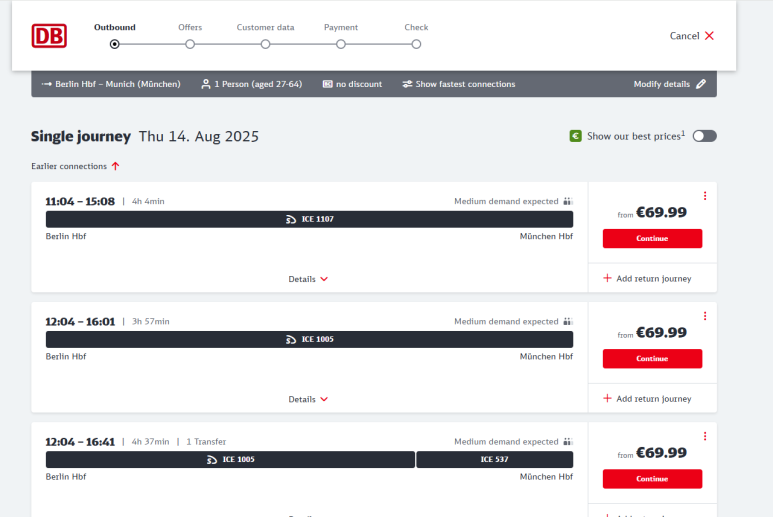Click 3h 57min duration text

150,321
